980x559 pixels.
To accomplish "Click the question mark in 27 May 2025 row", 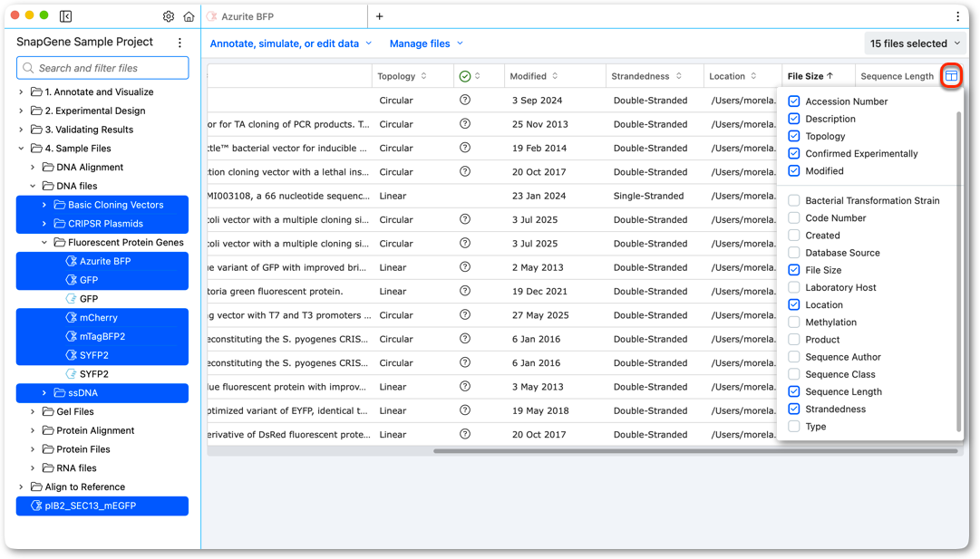I will point(465,314).
